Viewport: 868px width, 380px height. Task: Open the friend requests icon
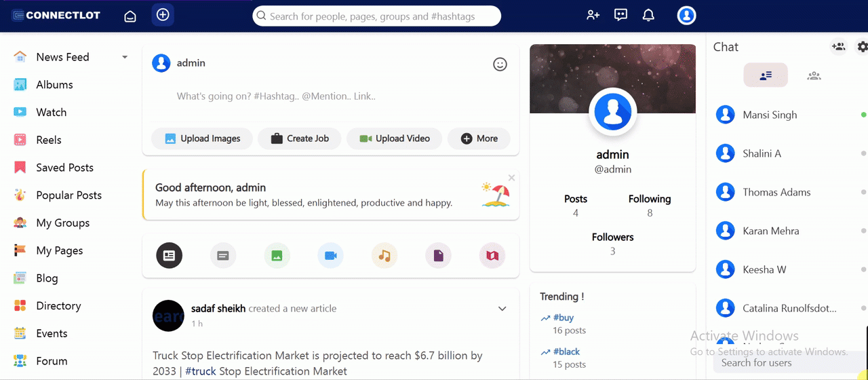(593, 15)
